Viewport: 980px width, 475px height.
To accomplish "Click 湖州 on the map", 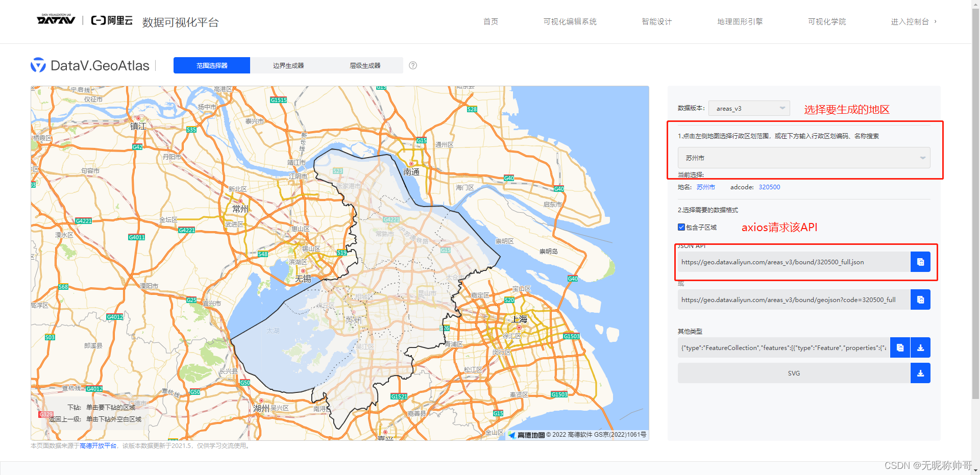I will click(x=261, y=408).
